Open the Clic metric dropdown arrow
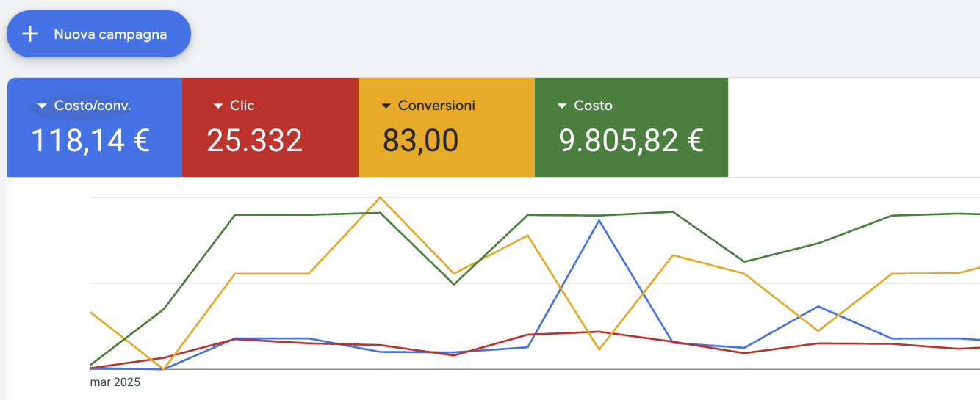The width and height of the screenshot is (980, 400). (218, 106)
